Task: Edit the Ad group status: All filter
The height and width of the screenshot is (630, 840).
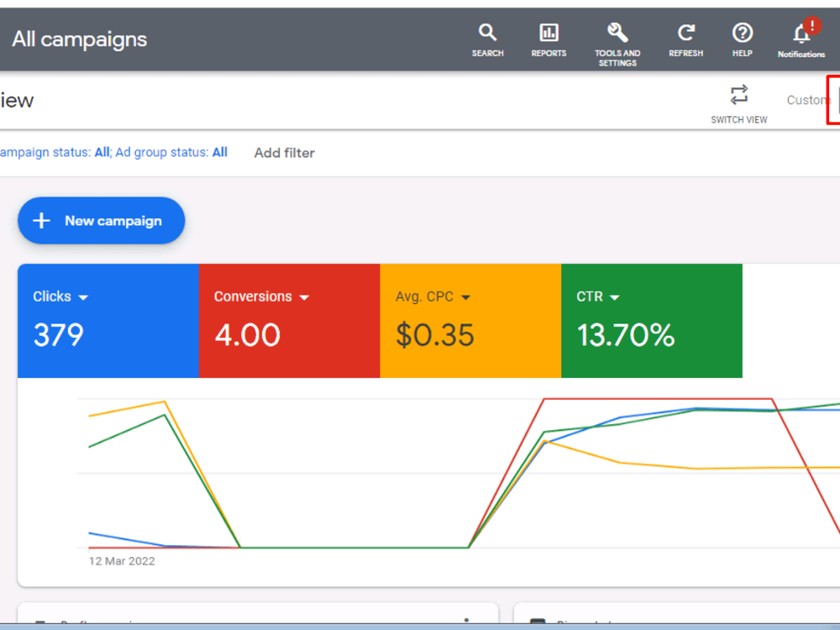Action: coord(171,152)
